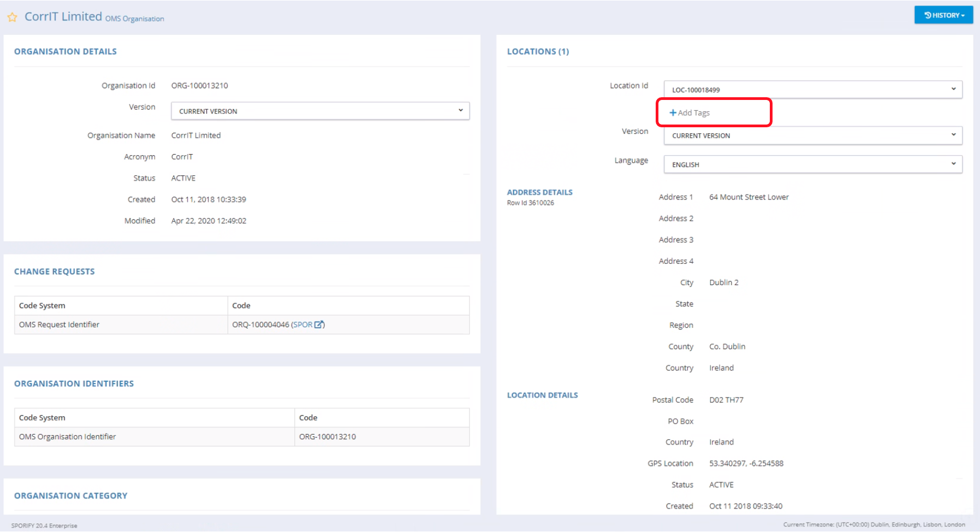
Task: Click the ORQ-100004046 request code
Action: coord(260,324)
